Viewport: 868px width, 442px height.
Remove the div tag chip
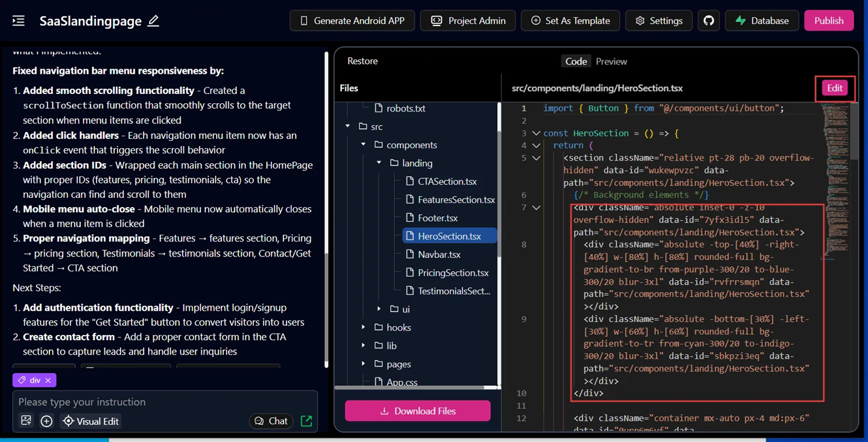coord(48,380)
